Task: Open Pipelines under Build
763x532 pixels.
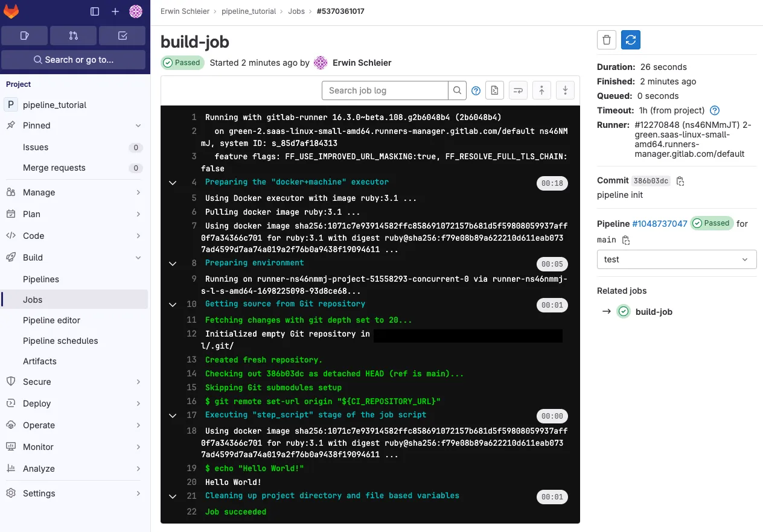Action: [75, 279]
